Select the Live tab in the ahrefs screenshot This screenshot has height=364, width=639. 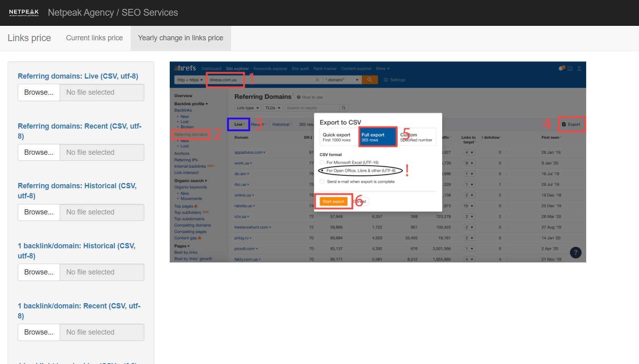(x=239, y=124)
